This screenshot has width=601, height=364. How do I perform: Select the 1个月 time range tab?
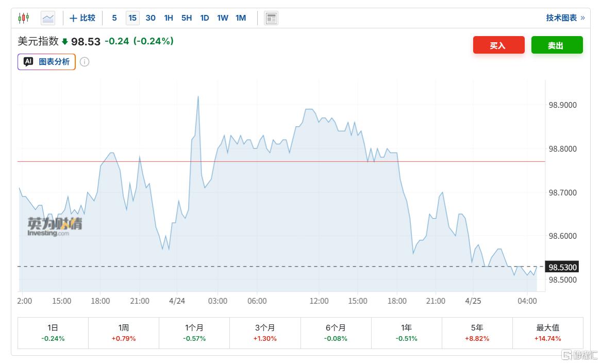click(x=194, y=333)
